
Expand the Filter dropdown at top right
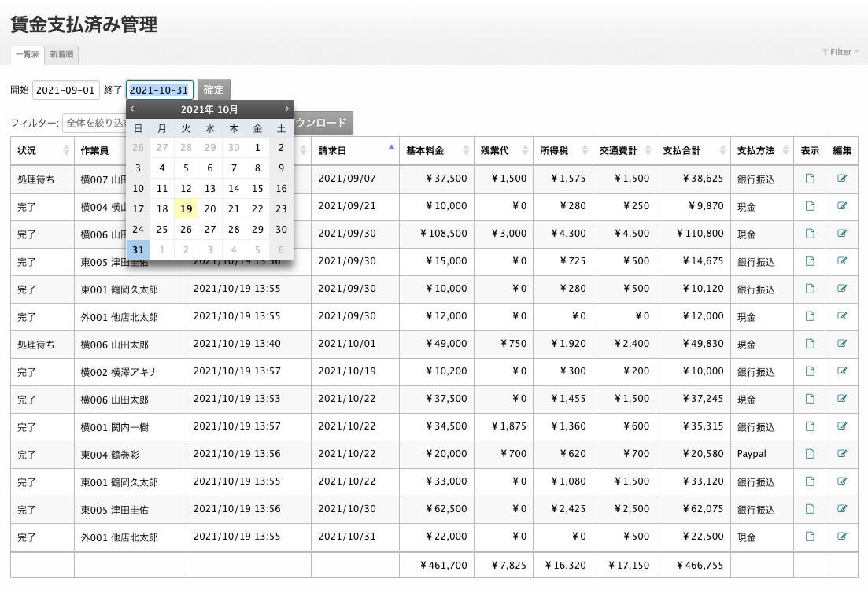pyautogui.click(x=840, y=52)
